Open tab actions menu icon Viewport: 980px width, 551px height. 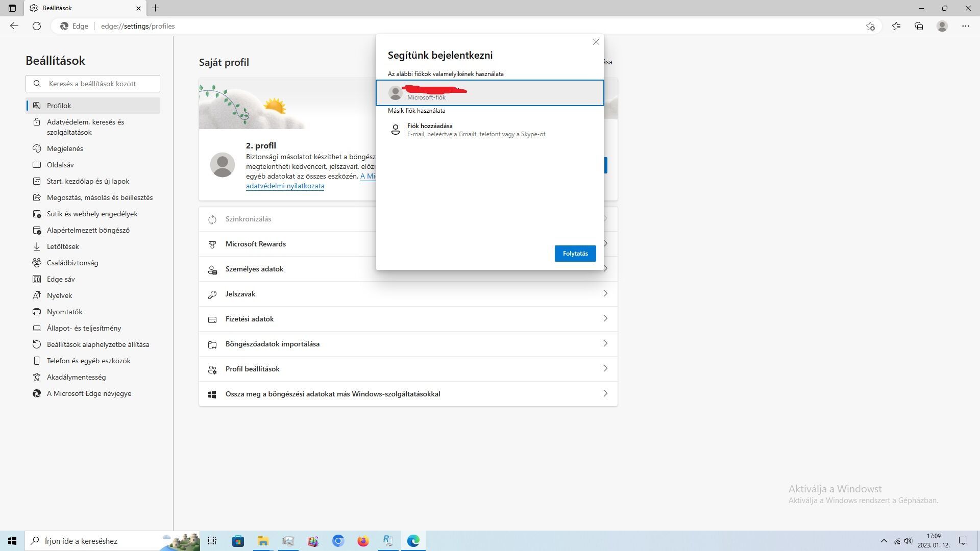coord(12,8)
